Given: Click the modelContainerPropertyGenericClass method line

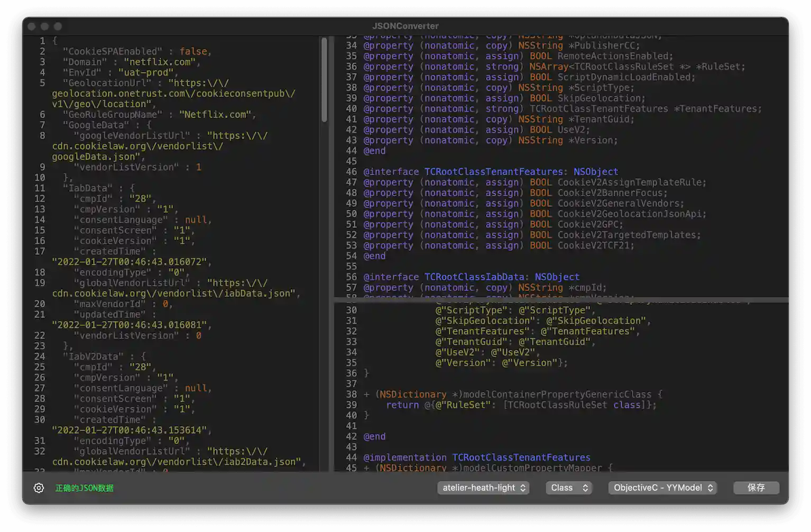Looking at the screenshot, I should 513,395.
